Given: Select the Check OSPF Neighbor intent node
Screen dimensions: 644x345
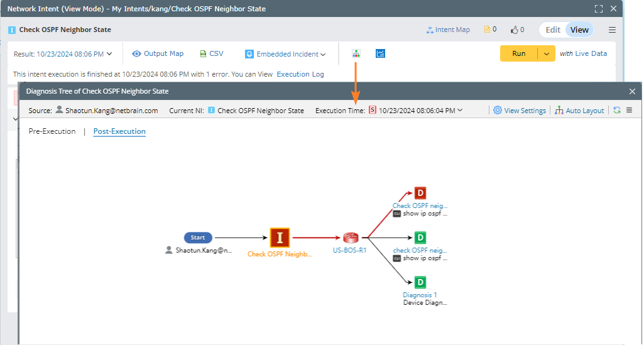Looking at the screenshot, I should [280, 238].
